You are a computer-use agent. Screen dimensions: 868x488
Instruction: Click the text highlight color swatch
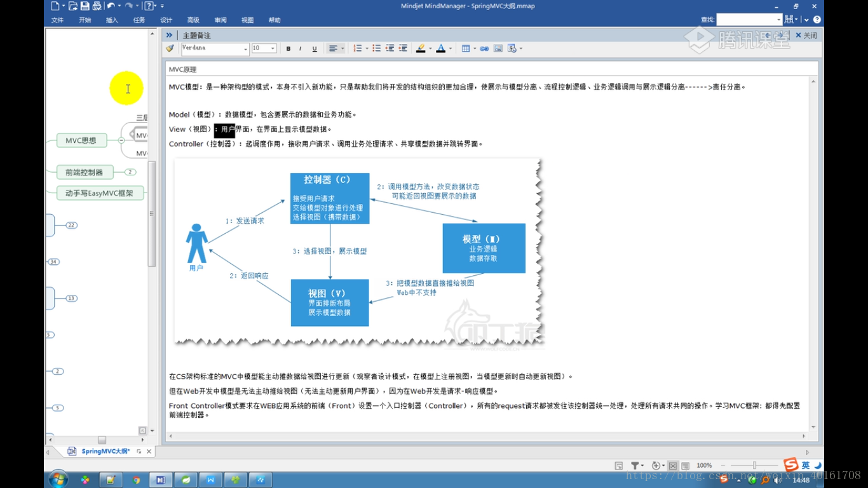tap(421, 48)
